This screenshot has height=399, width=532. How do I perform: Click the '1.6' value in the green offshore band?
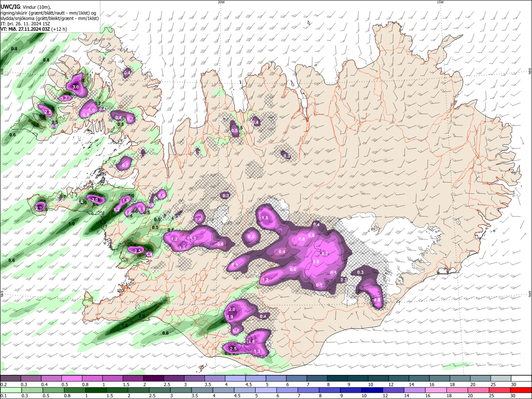[124, 325]
